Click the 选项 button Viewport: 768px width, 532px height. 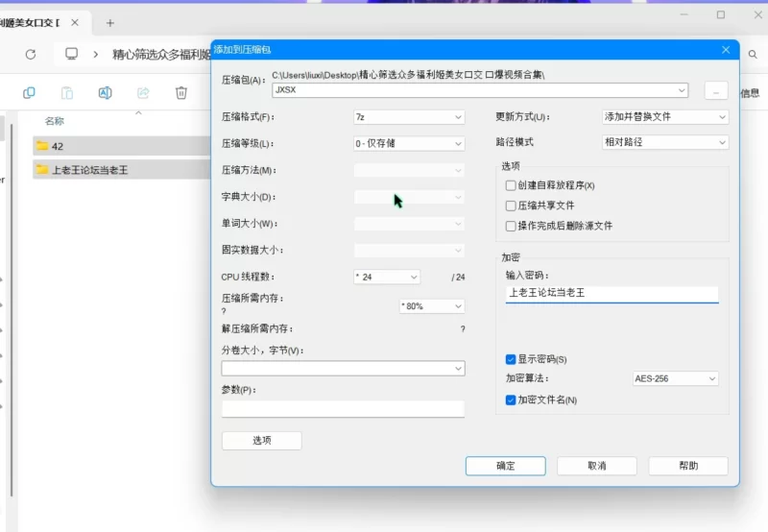[261, 441]
